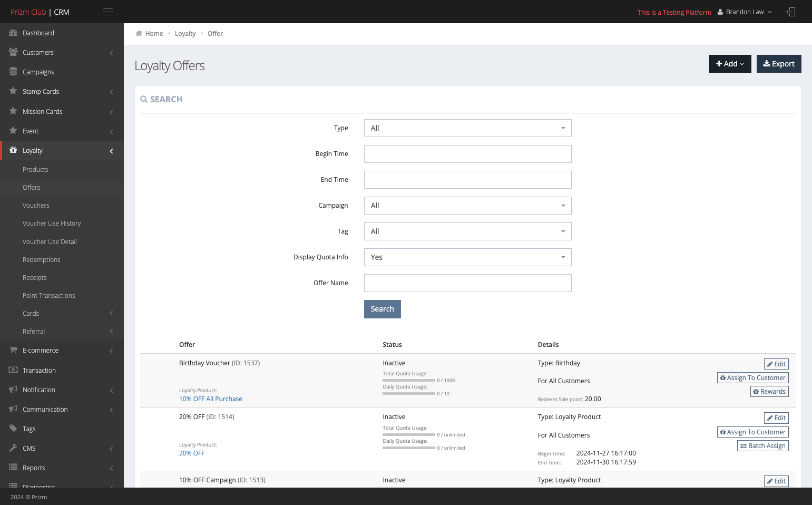The height and width of the screenshot is (505, 812).
Task: Open the Add dropdown button
Action: click(x=730, y=64)
